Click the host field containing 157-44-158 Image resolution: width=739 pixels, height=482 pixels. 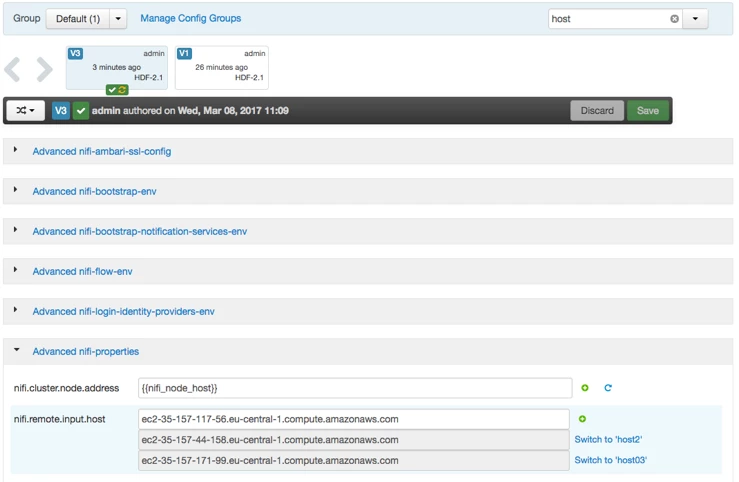(x=353, y=440)
